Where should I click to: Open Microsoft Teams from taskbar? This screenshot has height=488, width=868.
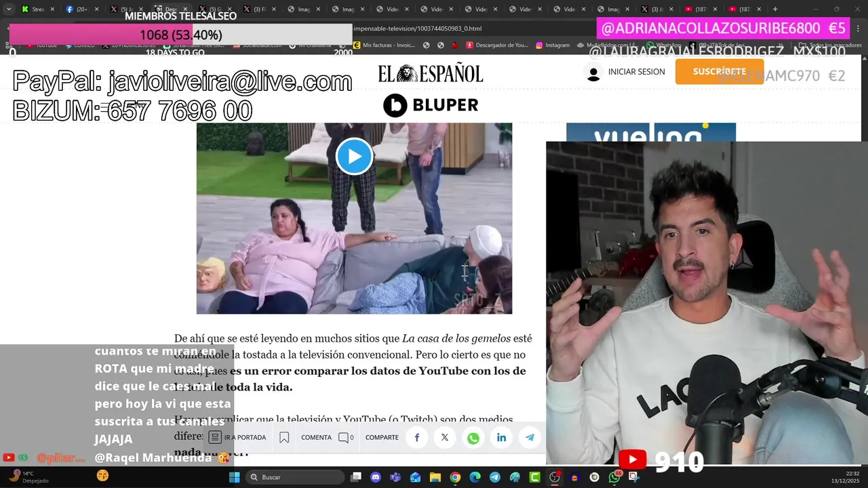click(x=395, y=477)
